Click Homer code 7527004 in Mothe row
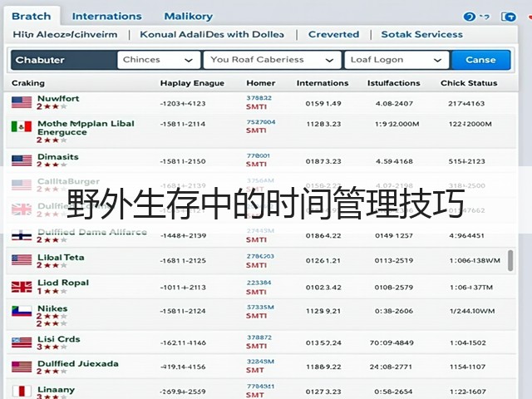 pyautogui.click(x=261, y=122)
